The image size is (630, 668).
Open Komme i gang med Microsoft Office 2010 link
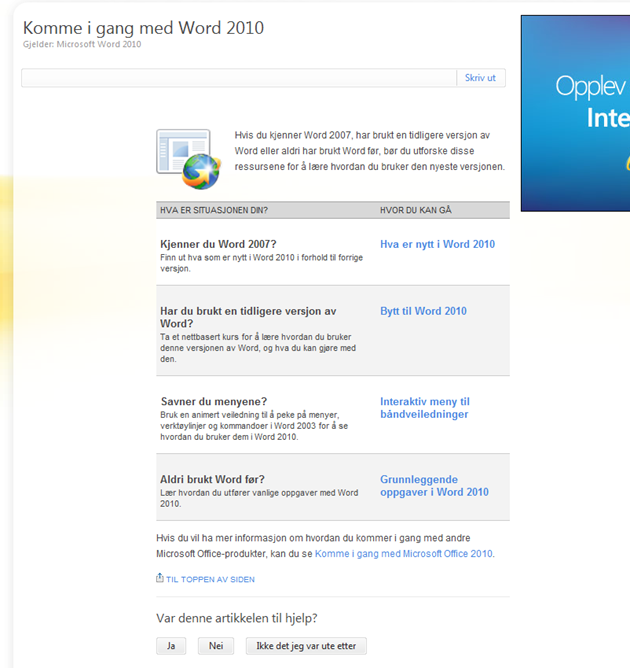(403, 553)
